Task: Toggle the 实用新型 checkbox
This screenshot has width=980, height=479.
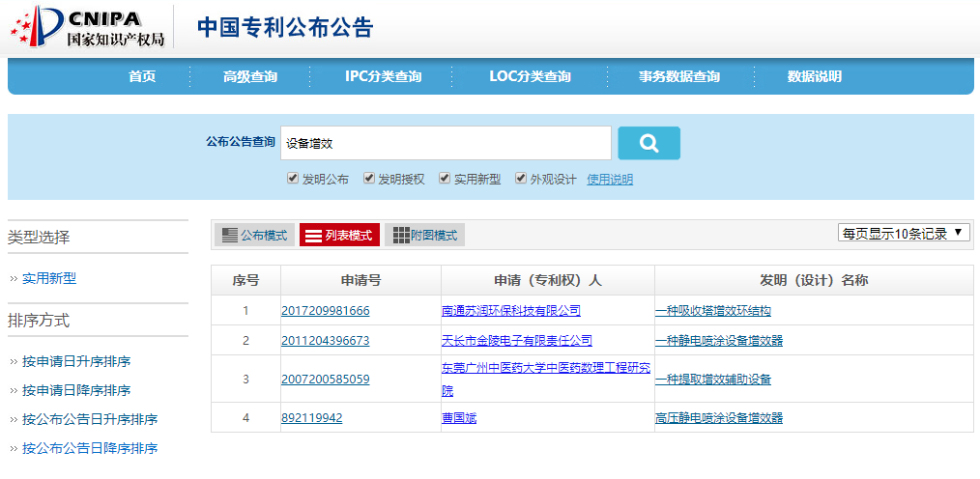Action: [x=445, y=179]
